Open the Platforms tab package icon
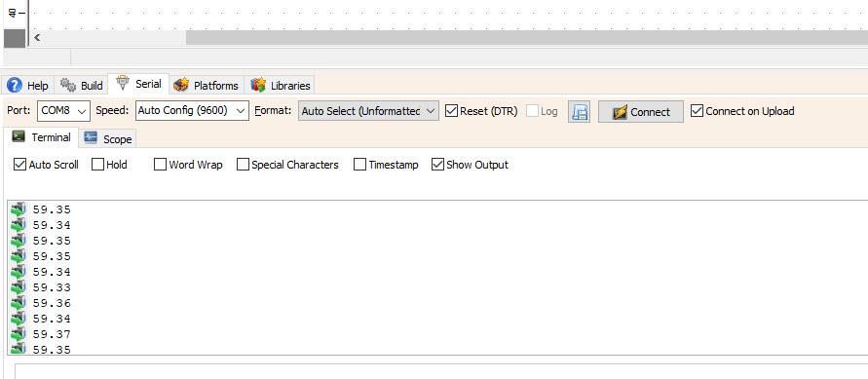Image resolution: width=868 pixels, height=379 pixels. pos(180,85)
